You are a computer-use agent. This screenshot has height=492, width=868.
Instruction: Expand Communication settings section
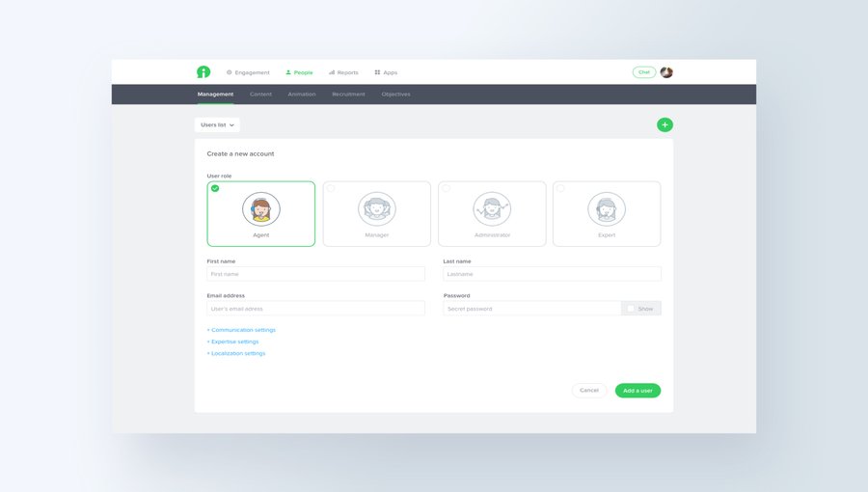241,330
